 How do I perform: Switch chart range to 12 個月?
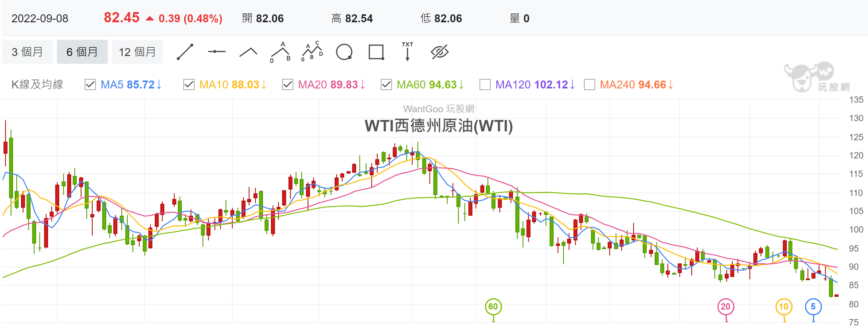(137, 52)
